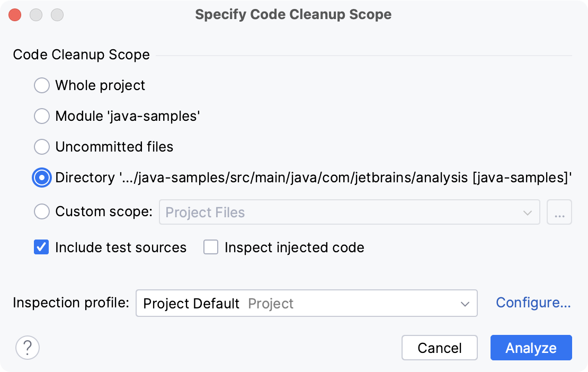Open the Inspection profile dropdown
The image size is (588, 372).
tap(465, 303)
